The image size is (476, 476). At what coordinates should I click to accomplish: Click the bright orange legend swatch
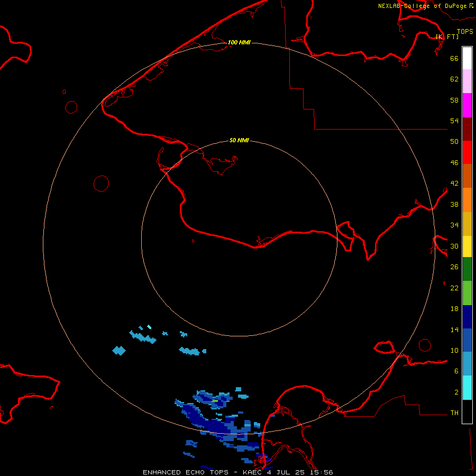467,200
